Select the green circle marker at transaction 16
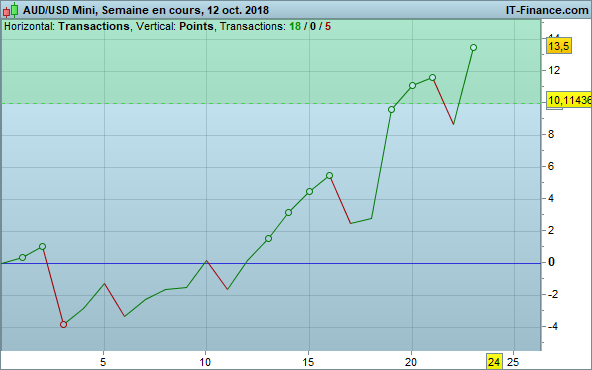The image size is (592, 370). (330, 176)
